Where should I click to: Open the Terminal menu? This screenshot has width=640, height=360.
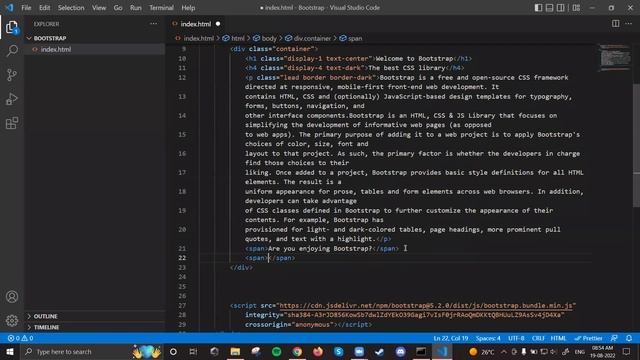pyautogui.click(x=161, y=8)
